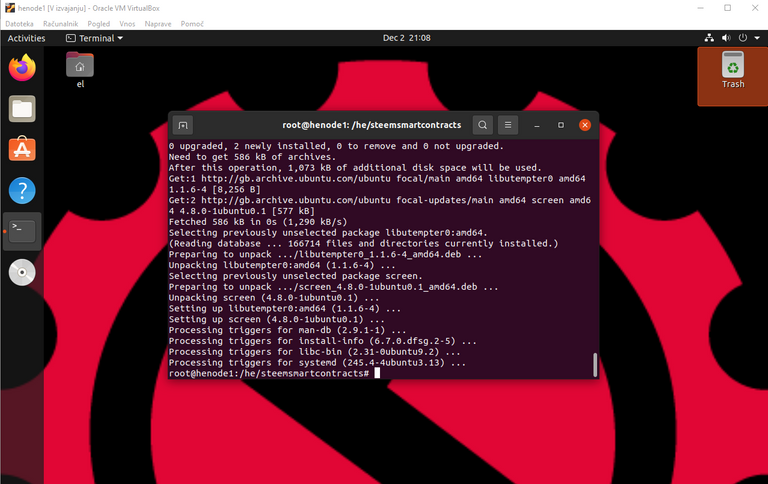
Task: Open the Terminal app menu dropdown
Action: [x=94, y=38]
